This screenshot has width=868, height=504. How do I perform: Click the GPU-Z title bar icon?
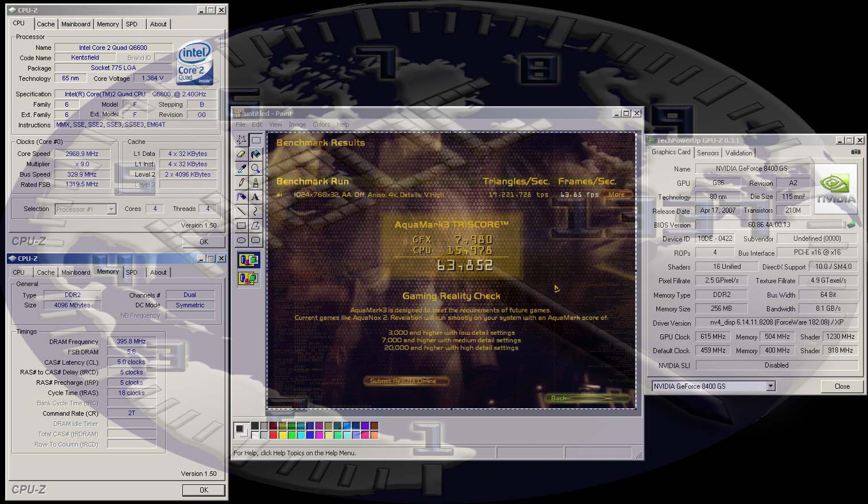coord(651,140)
